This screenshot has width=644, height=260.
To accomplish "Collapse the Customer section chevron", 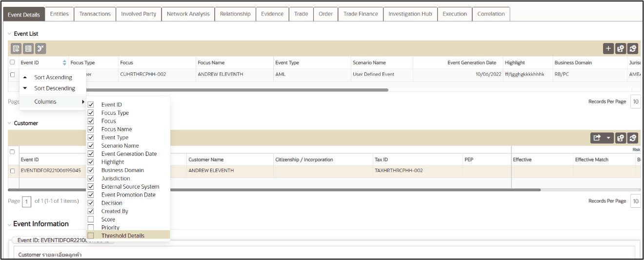I will (x=9, y=123).
